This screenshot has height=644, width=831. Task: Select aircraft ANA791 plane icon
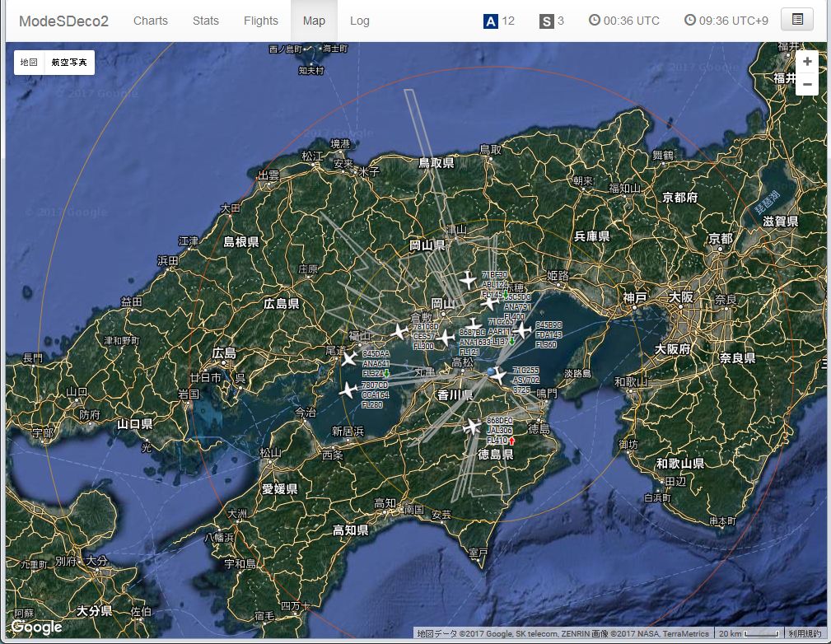coord(489,303)
